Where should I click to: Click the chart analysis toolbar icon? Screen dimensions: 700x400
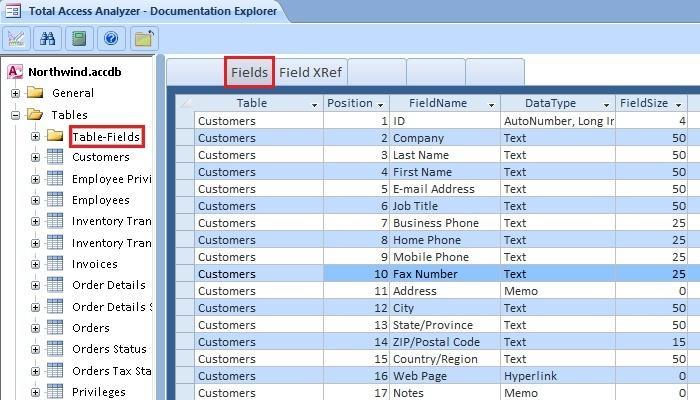pyautogui.click(x=17, y=39)
